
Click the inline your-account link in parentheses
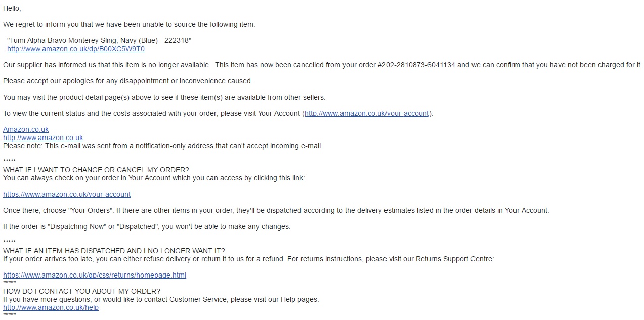click(x=367, y=113)
